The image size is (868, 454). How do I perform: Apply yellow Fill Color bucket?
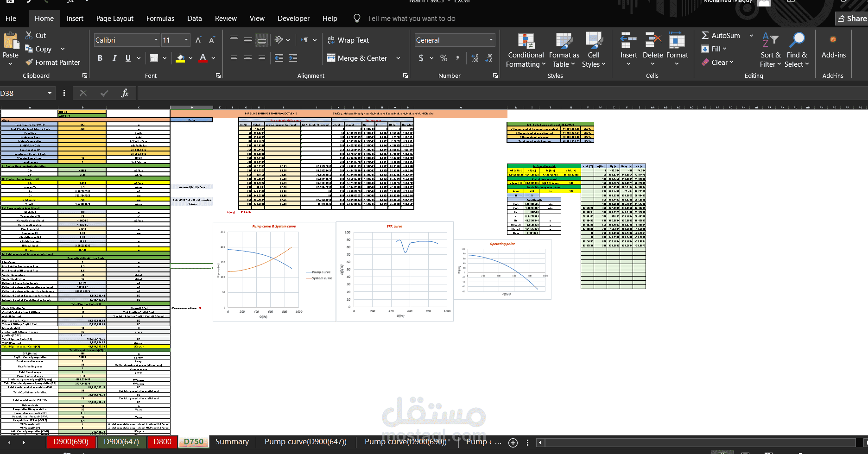pos(181,58)
